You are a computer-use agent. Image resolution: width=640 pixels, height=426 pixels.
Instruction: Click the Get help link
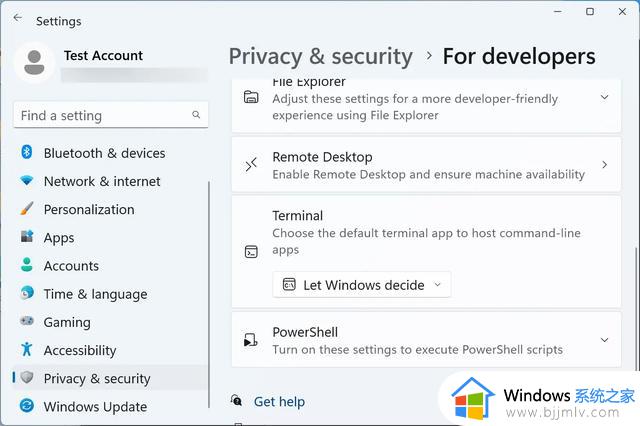[279, 402]
